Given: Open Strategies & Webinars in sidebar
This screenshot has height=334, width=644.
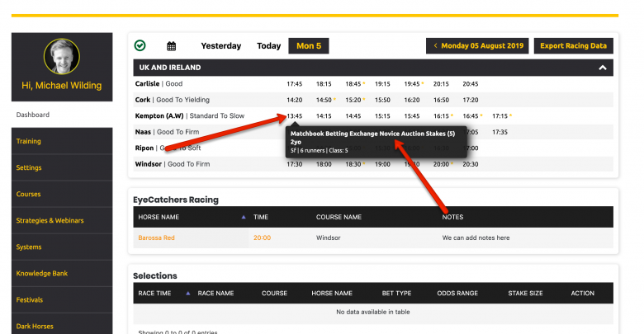Looking at the screenshot, I should point(50,220).
